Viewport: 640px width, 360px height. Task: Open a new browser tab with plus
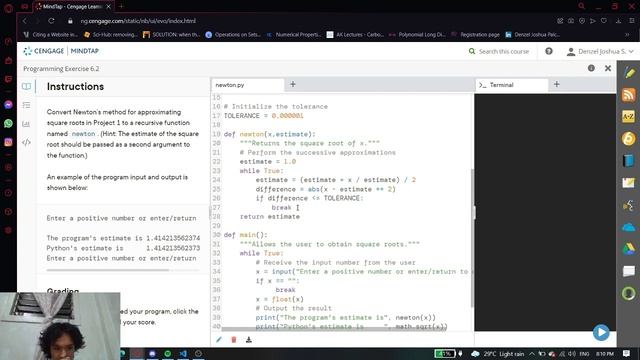coord(121,7)
